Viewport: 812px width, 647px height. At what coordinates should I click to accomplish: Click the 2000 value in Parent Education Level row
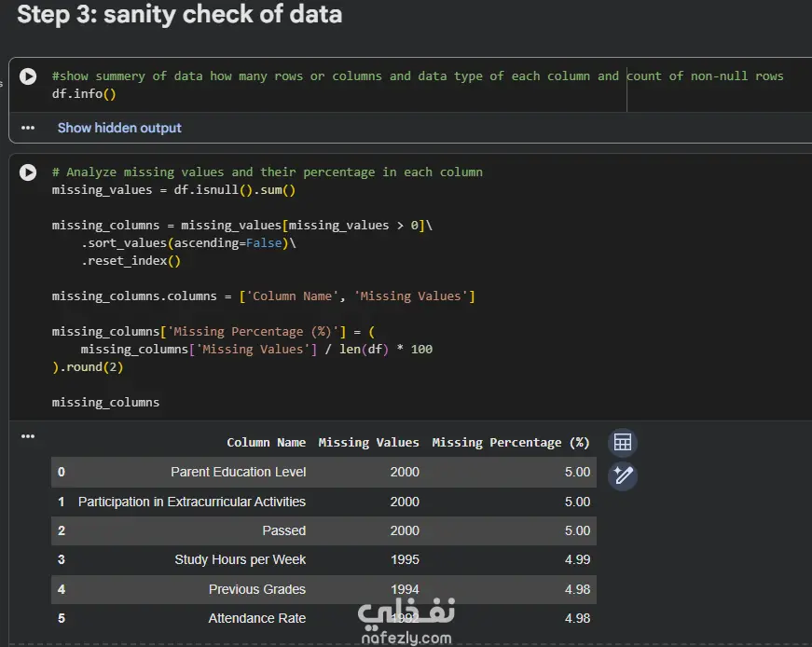pyautogui.click(x=405, y=472)
